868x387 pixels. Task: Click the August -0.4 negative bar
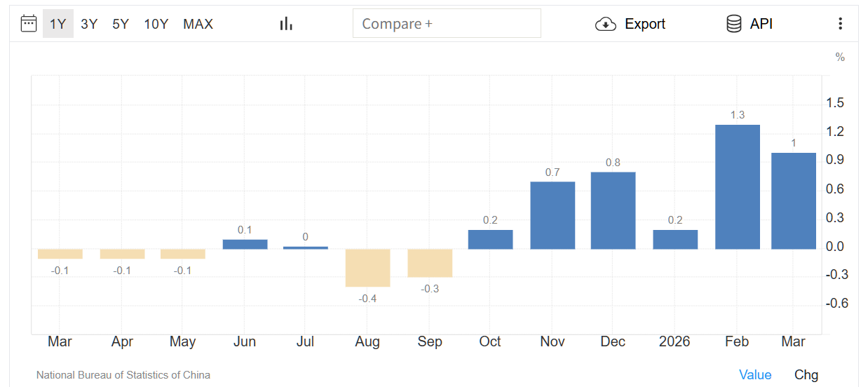click(x=367, y=268)
